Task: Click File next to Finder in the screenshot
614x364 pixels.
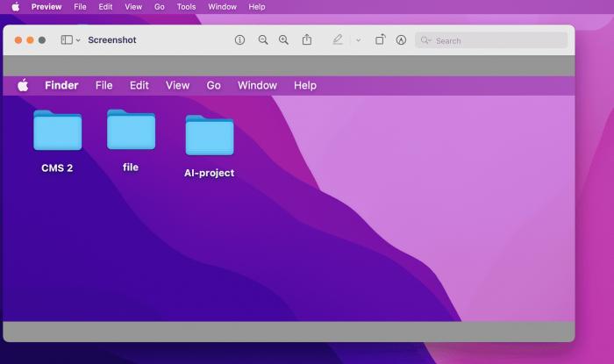Action: coord(104,85)
